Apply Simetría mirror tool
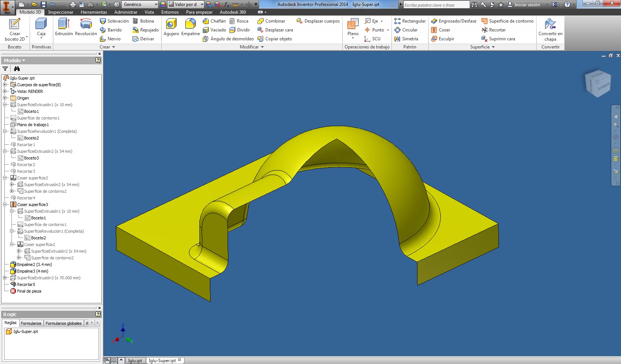 point(406,39)
